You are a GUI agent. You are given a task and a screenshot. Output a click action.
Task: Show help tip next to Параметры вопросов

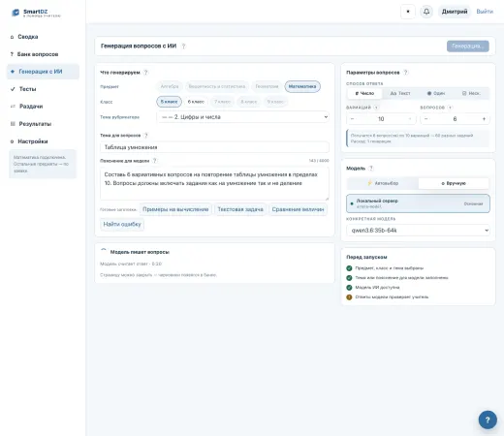click(406, 73)
